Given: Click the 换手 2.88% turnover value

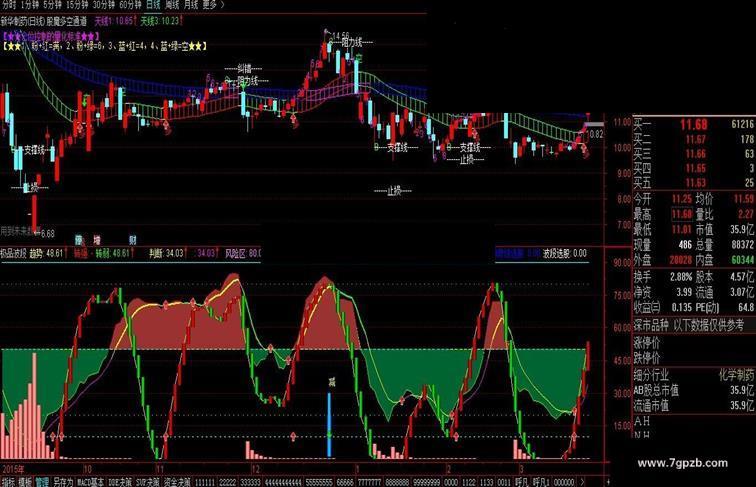Looking at the screenshot, I should (x=681, y=277).
